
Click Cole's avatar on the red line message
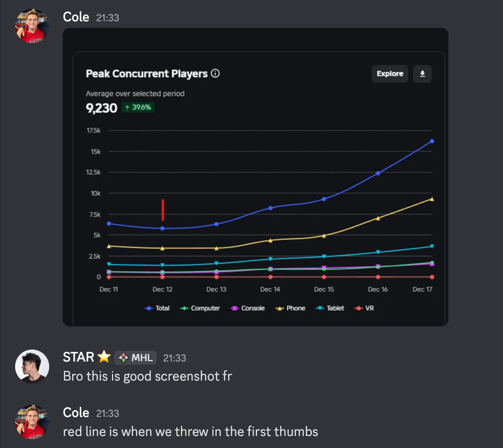[32, 422]
